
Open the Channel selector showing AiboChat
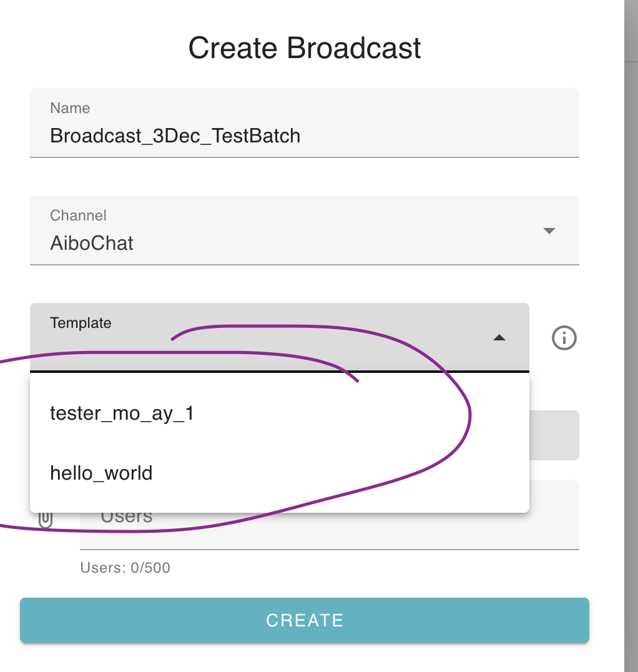(305, 230)
